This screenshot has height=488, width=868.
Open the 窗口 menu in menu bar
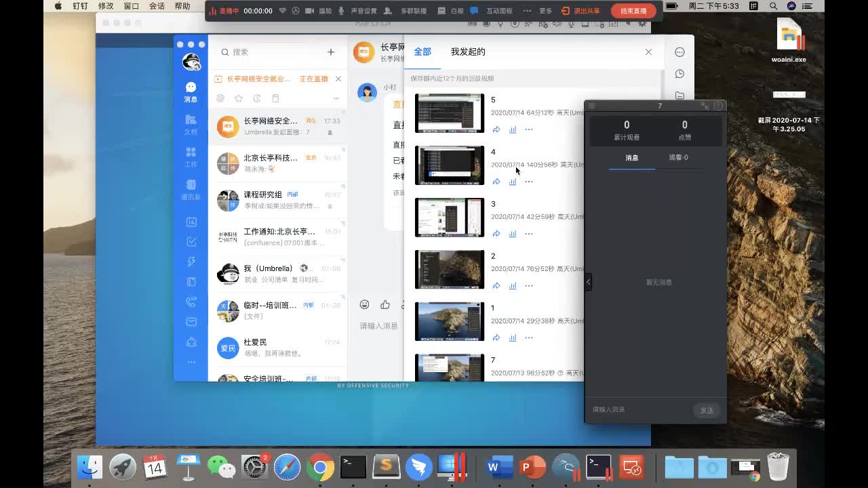tap(132, 6)
